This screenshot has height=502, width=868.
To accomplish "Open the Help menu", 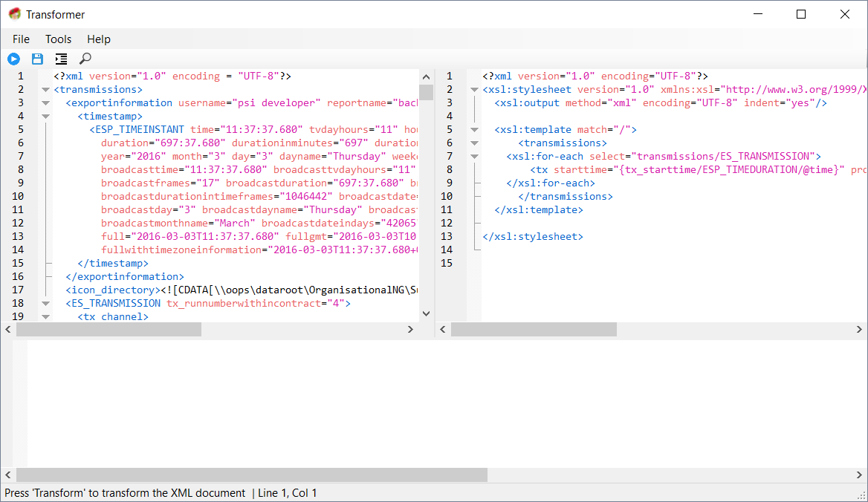I will tap(98, 39).
